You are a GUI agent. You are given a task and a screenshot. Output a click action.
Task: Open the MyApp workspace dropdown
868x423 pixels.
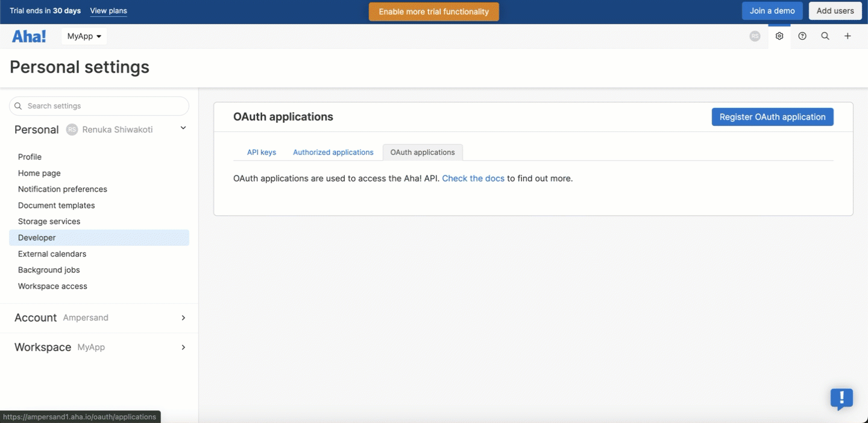84,36
